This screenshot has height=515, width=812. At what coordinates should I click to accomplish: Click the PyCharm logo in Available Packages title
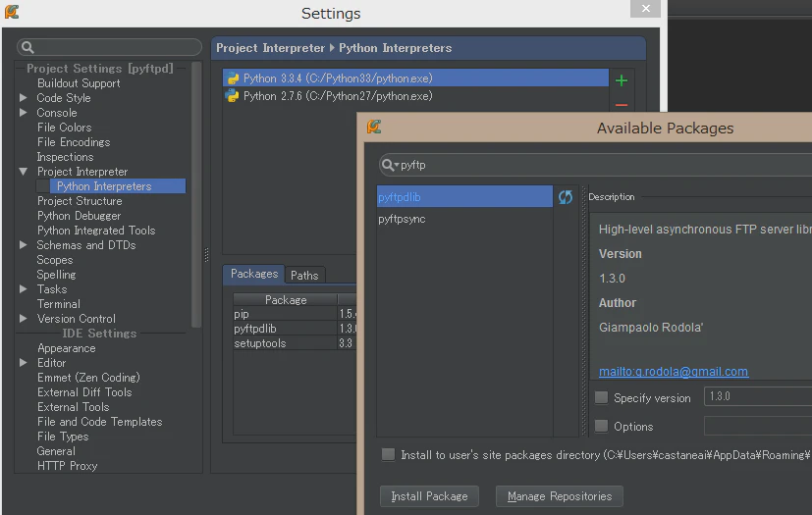coord(374,127)
